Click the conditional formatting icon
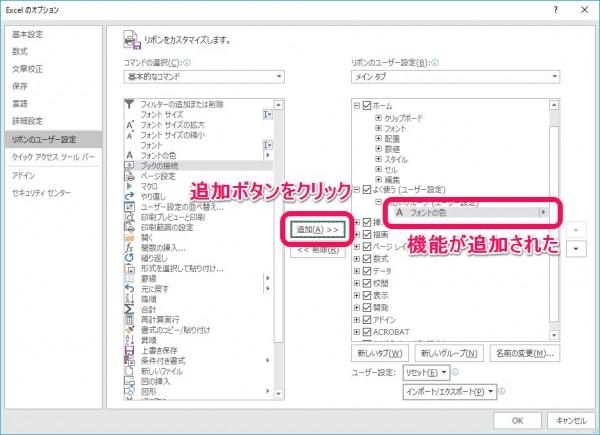Screen dimensions: 600x435 [x=129, y=361]
